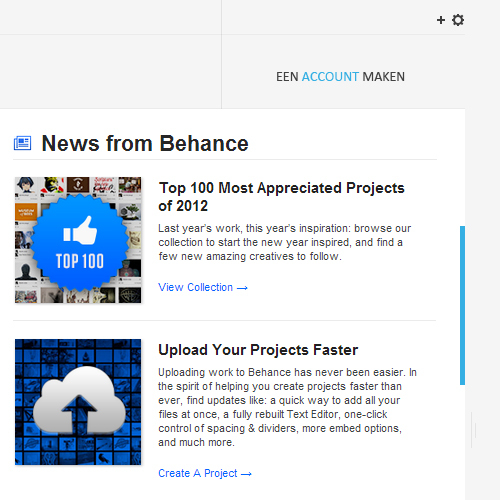Click the arrow after View Collection
The image size is (500, 500).
coord(242,288)
